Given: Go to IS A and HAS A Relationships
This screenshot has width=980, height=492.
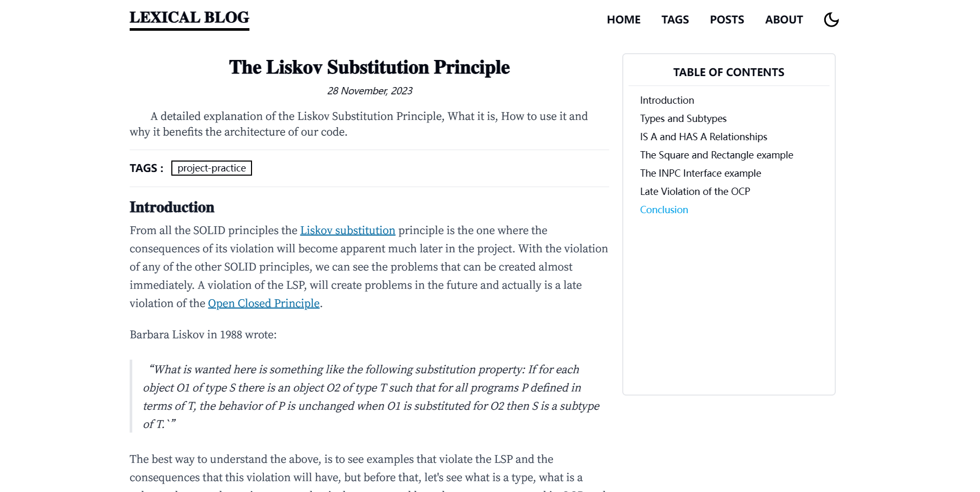Looking at the screenshot, I should [703, 137].
